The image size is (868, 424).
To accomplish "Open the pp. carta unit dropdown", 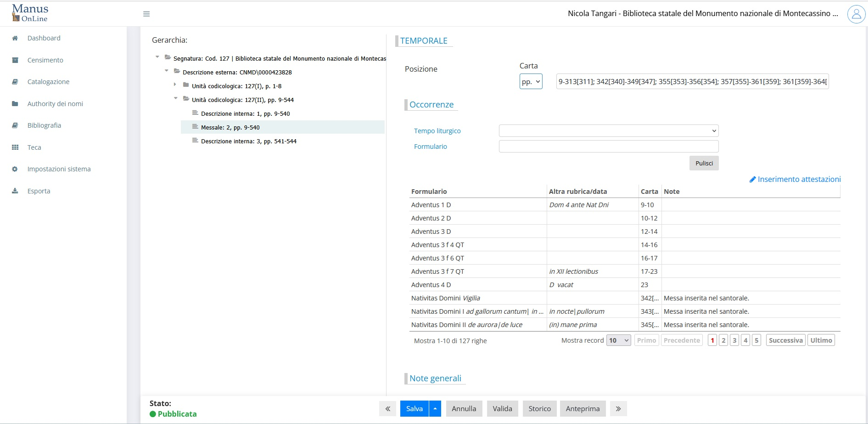I will point(531,82).
